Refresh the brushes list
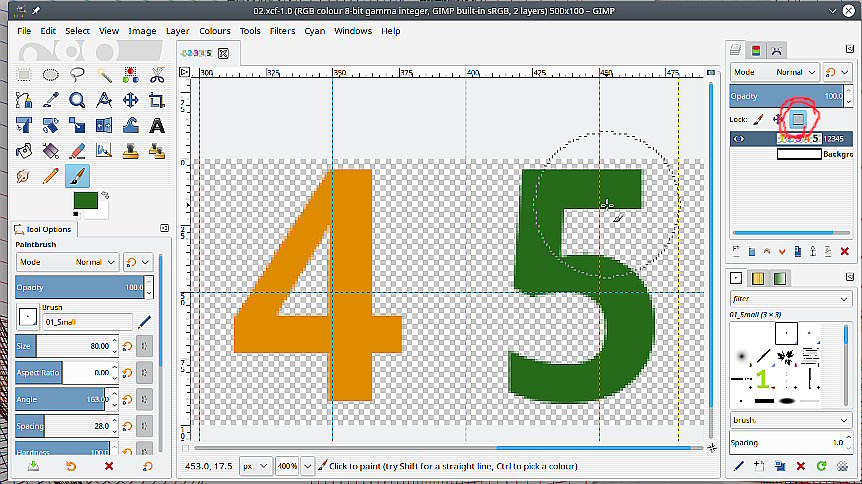 [822, 466]
